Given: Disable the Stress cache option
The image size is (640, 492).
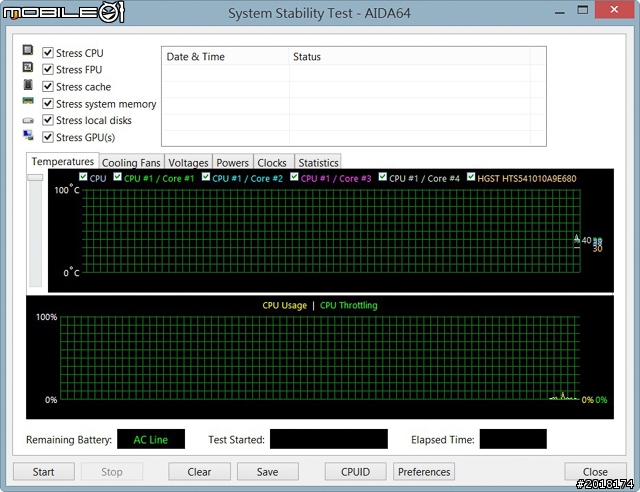Looking at the screenshot, I should pyautogui.click(x=48, y=87).
